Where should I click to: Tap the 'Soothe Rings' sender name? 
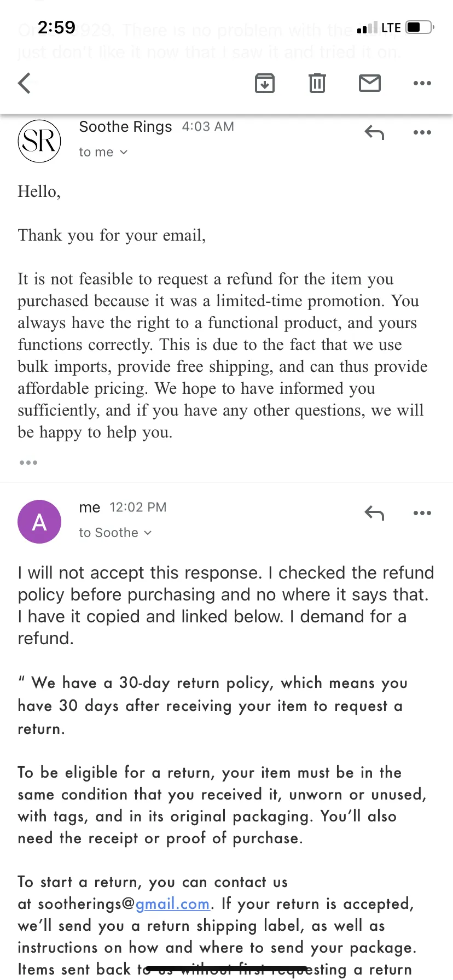tap(125, 127)
